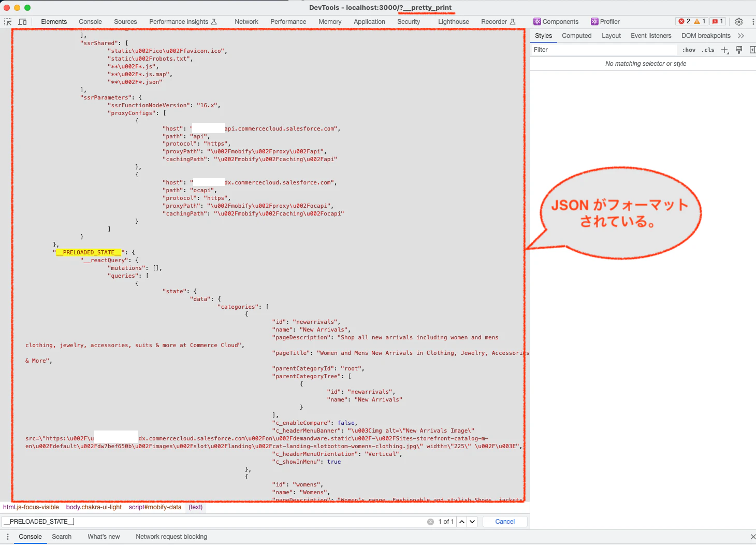Show more sidebar tabs with chevron

point(741,36)
